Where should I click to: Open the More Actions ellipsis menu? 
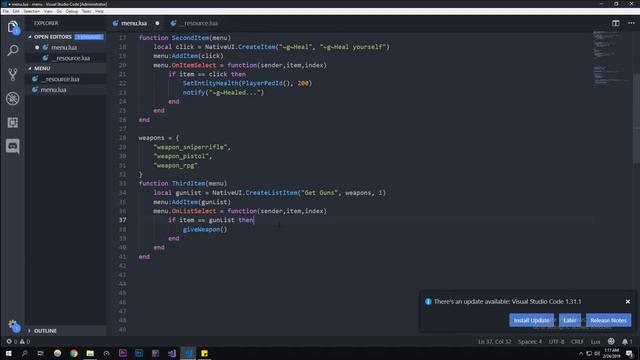(x=631, y=23)
